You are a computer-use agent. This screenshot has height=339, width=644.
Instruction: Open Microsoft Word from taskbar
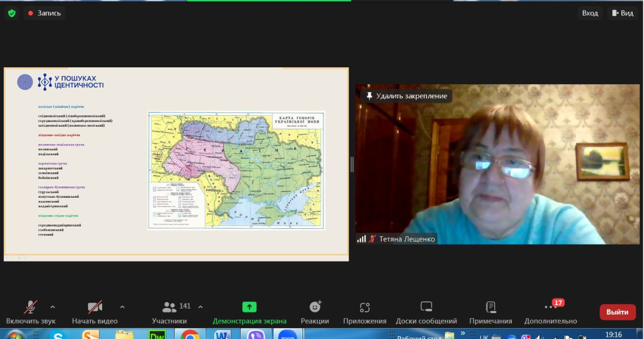coord(222,335)
